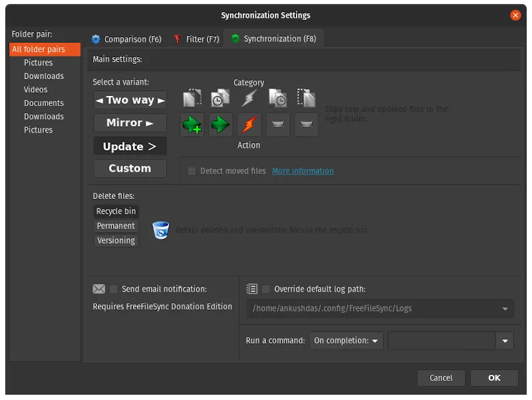Image resolution: width=532 pixels, height=400 pixels.
Task: Toggle the Send email notification checkbox
Action: 114,289
